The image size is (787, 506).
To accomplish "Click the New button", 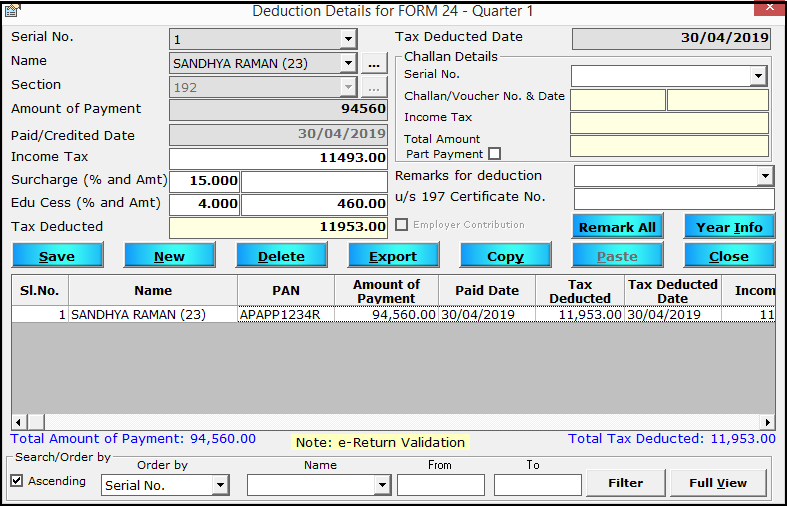I will [169, 256].
